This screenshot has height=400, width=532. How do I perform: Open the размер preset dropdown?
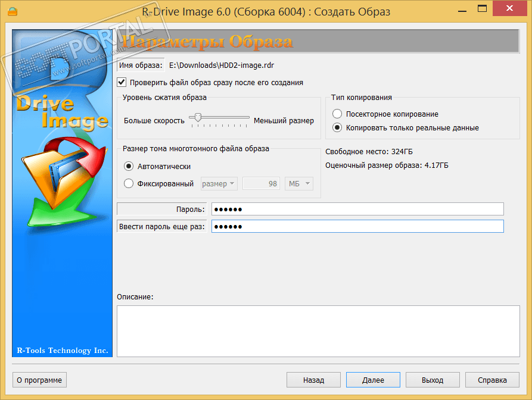tap(219, 184)
